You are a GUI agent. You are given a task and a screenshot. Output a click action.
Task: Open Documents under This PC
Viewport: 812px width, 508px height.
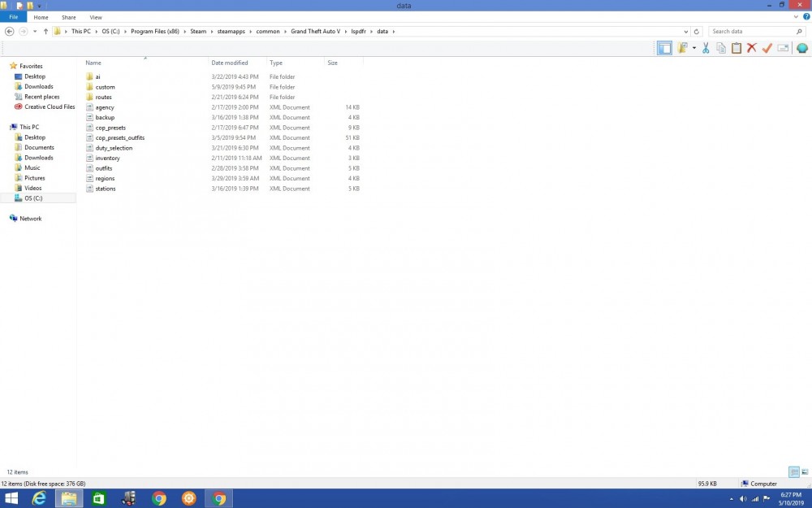[x=39, y=147]
